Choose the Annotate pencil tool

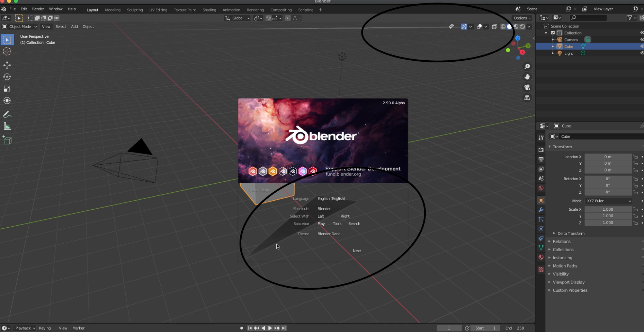[x=7, y=114]
